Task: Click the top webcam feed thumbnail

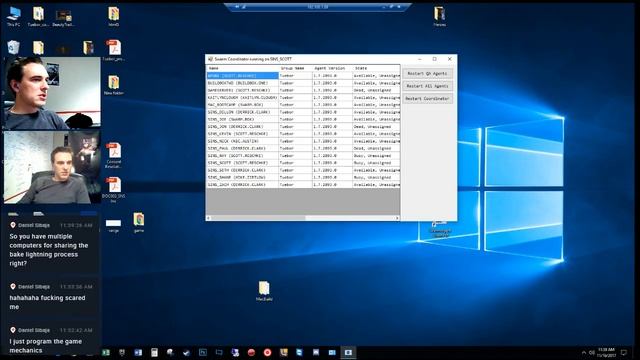Action: tap(52, 93)
